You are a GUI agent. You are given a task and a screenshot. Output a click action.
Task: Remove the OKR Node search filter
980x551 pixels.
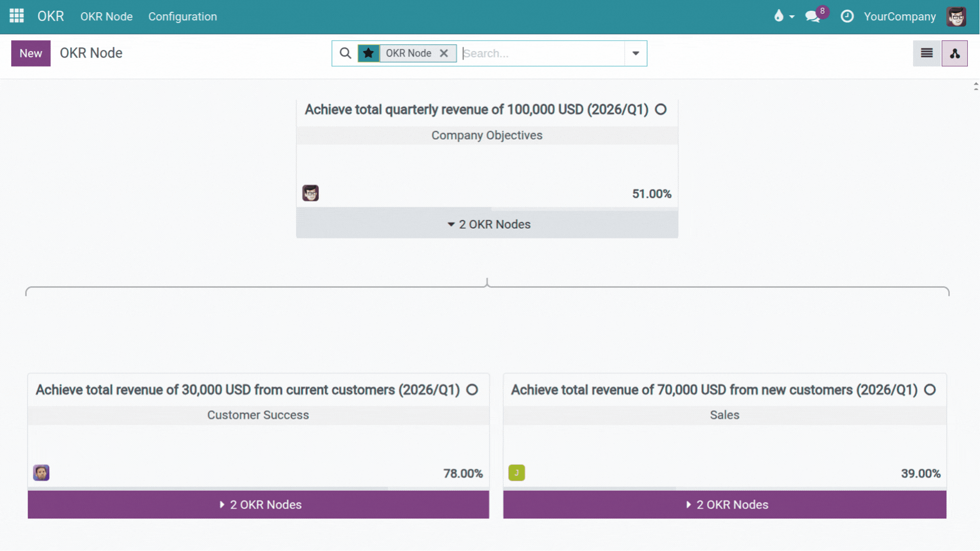point(444,53)
